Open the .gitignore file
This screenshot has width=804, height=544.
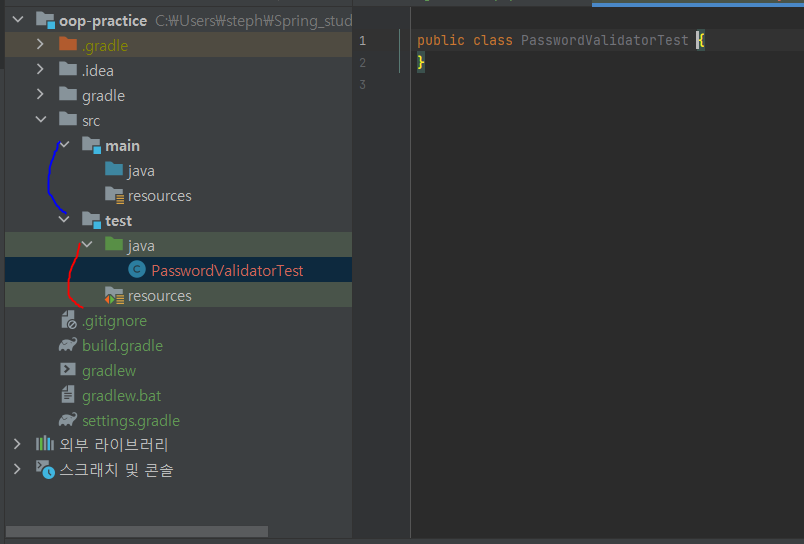point(114,321)
